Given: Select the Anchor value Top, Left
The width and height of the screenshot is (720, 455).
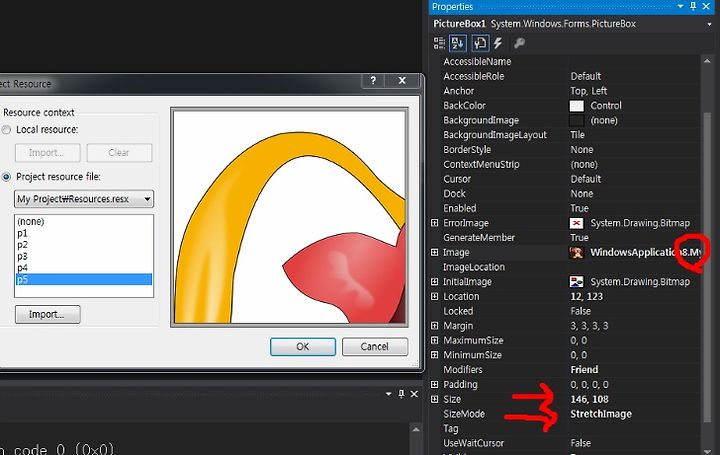Looking at the screenshot, I should (589, 91).
